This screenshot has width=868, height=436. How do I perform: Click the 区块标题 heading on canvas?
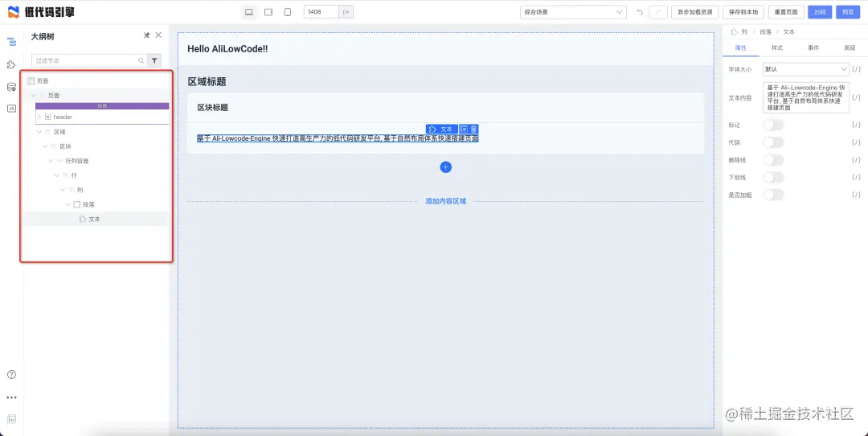(x=213, y=108)
